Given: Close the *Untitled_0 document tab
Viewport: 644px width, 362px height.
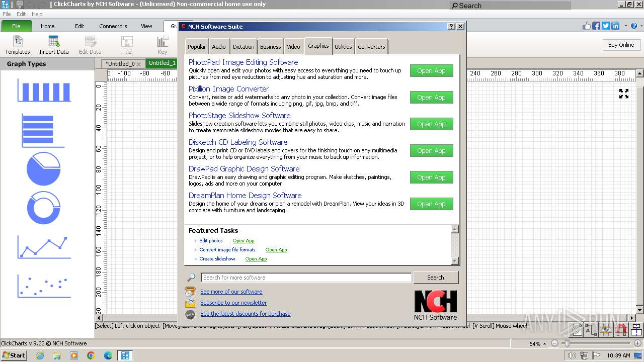Looking at the screenshot, I should click(138, 64).
